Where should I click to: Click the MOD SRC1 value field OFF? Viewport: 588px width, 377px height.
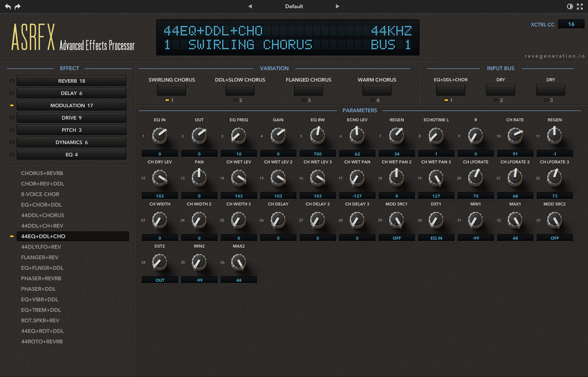pyautogui.click(x=396, y=238)
